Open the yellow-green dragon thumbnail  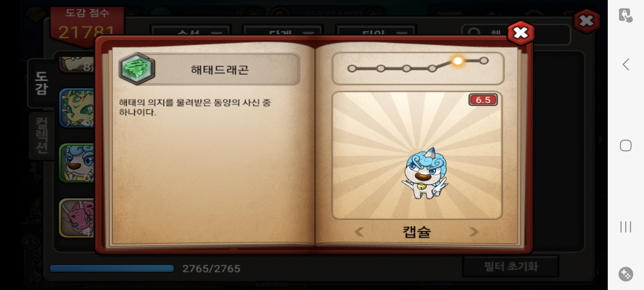coord(77,108)
